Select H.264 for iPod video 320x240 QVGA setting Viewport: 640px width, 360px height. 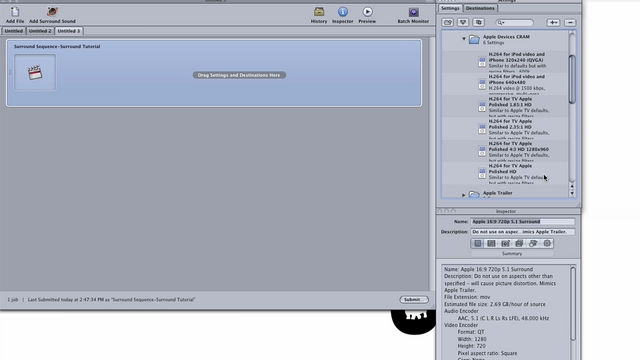tap(505, 62)
